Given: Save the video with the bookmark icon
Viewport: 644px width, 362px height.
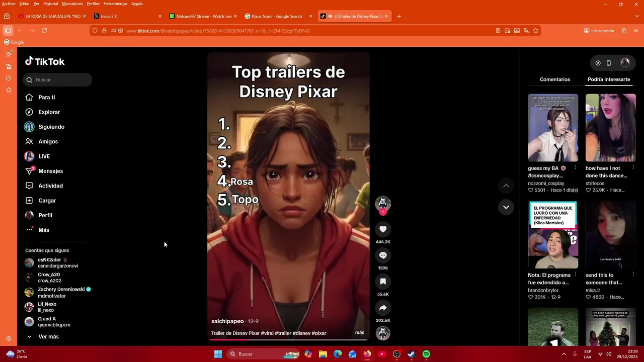Looking at the screenshot, I should coord(383,282).
